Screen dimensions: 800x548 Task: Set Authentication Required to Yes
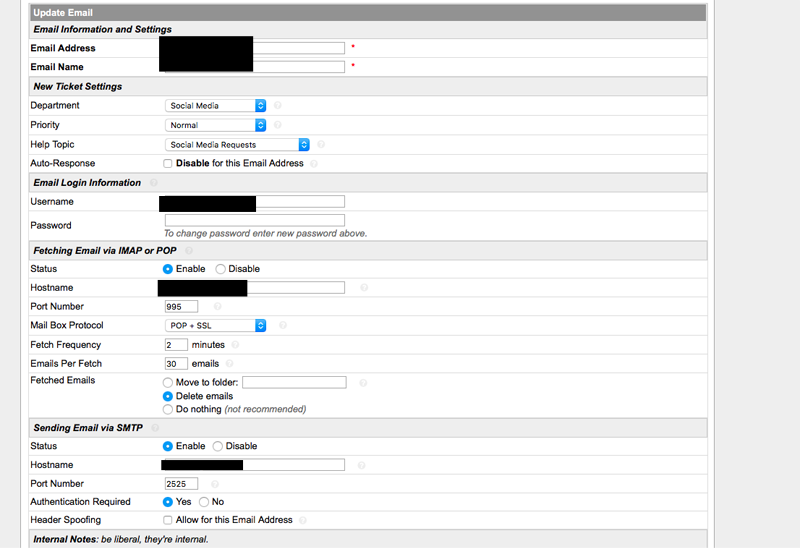click(x=167, y=502)
